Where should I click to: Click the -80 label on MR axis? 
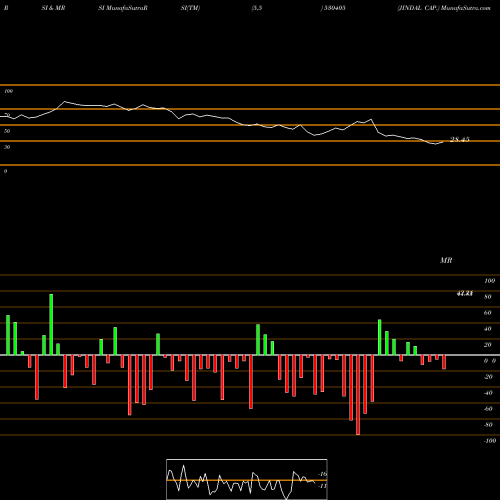488,425
